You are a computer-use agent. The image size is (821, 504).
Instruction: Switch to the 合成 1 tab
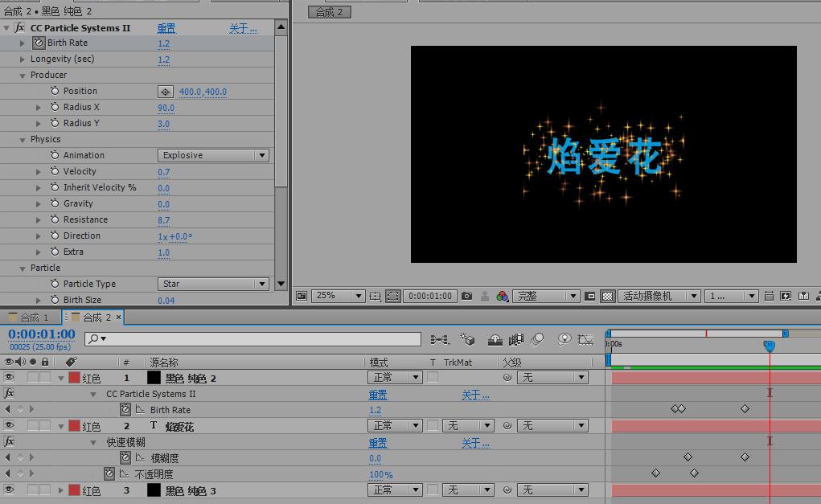point(31,318)
